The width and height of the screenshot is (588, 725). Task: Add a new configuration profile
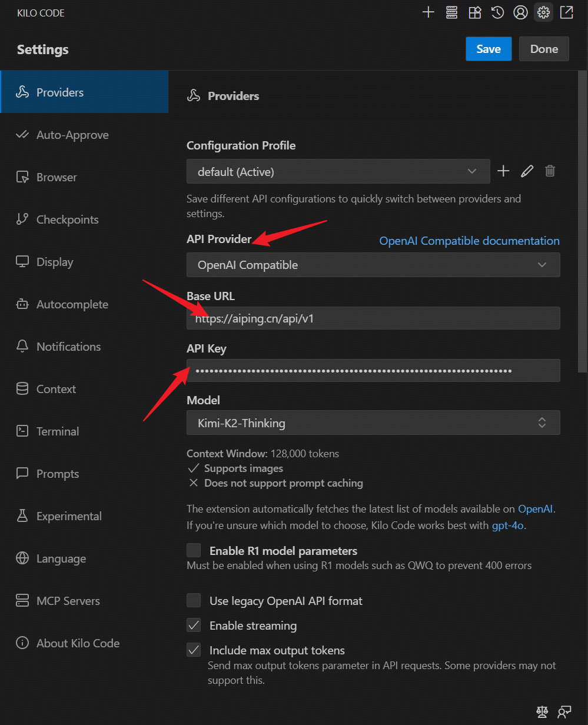tap(503, 171)
